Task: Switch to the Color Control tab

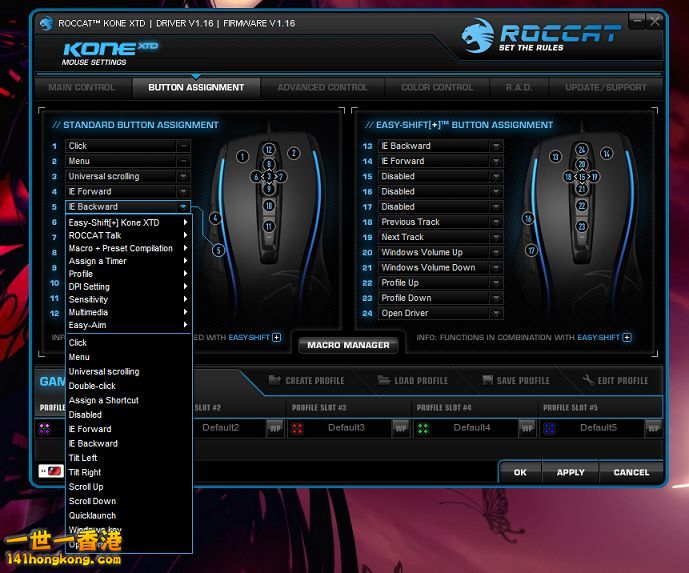Action: coord(437,87)
